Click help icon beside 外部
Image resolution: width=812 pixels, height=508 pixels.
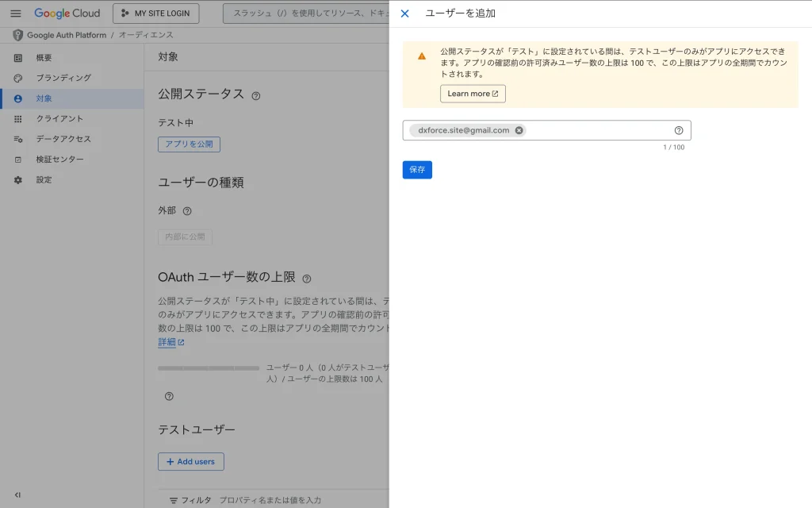pyautogui.click(x=187, y=211)
